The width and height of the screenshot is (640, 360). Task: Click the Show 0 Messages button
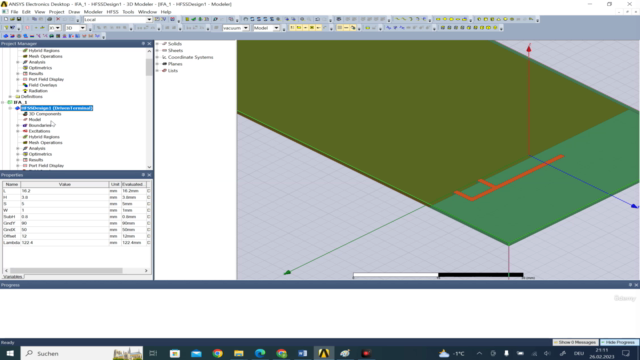576,342
